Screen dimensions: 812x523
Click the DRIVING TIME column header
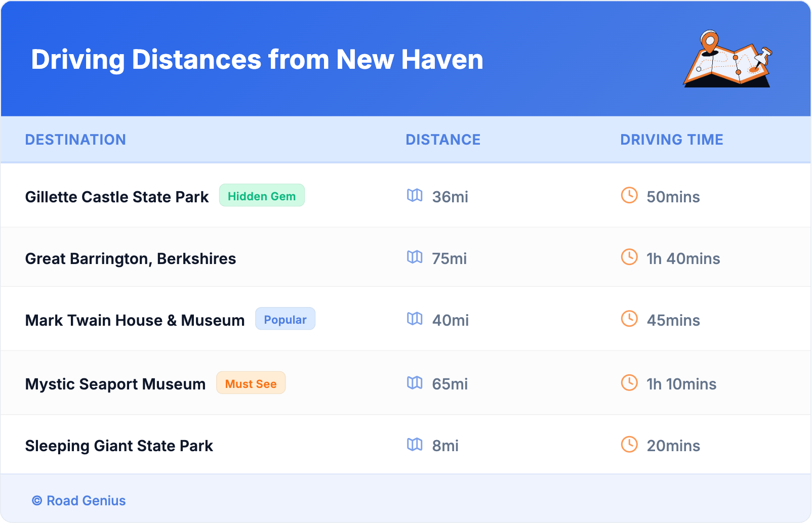[671, 140]
